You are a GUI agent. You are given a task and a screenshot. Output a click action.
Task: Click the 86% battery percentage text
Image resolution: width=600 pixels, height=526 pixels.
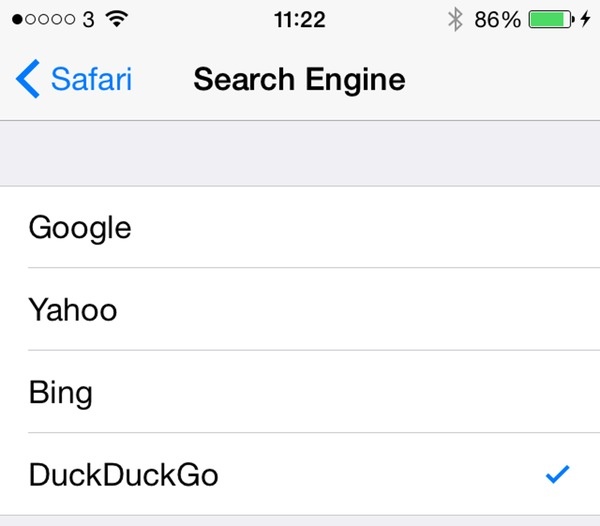click(x=497, y=18)
